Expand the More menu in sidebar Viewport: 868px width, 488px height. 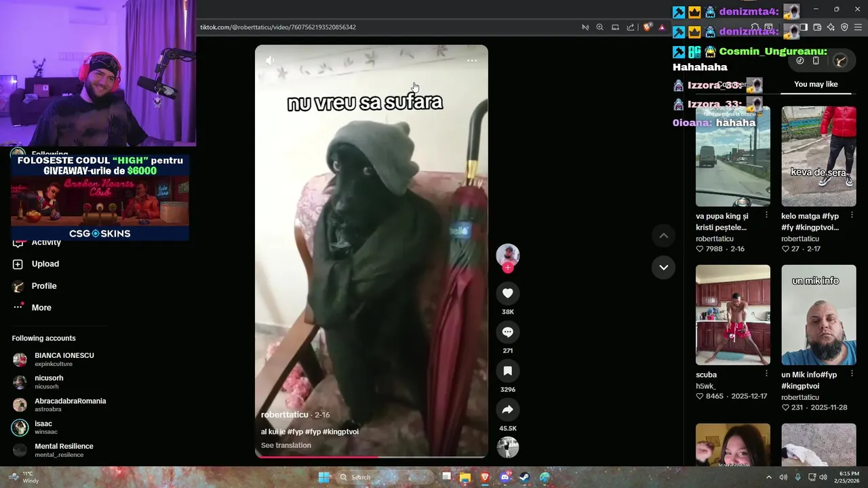click(33, 308)
